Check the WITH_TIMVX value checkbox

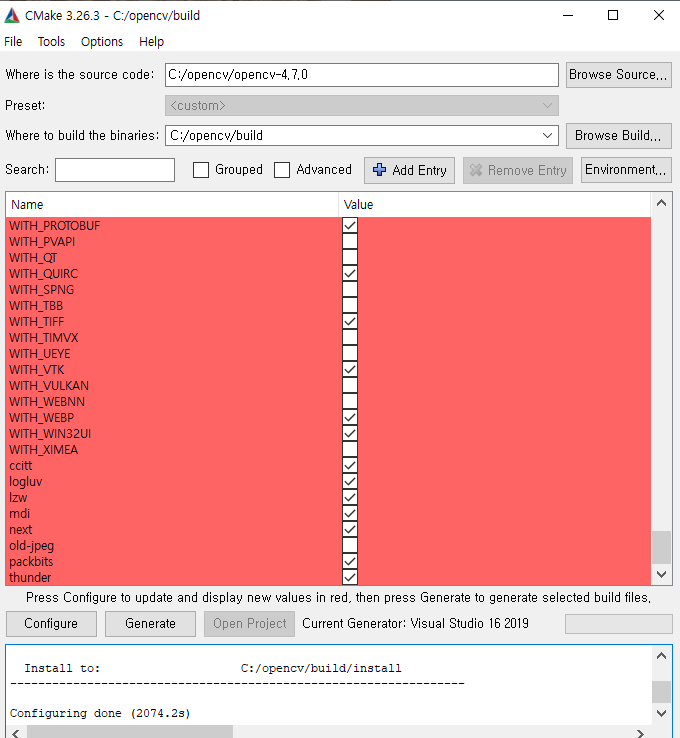[x=350, y=337]
